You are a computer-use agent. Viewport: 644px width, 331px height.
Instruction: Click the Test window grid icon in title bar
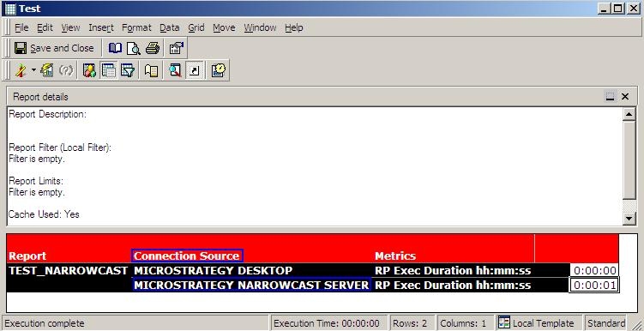[x=10, y=9]
